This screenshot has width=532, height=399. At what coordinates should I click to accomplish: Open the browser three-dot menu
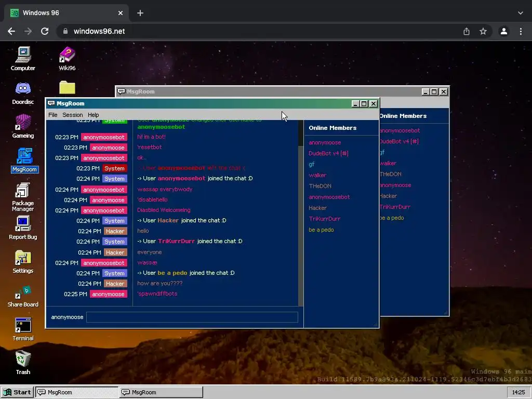(x=521, y=31)
